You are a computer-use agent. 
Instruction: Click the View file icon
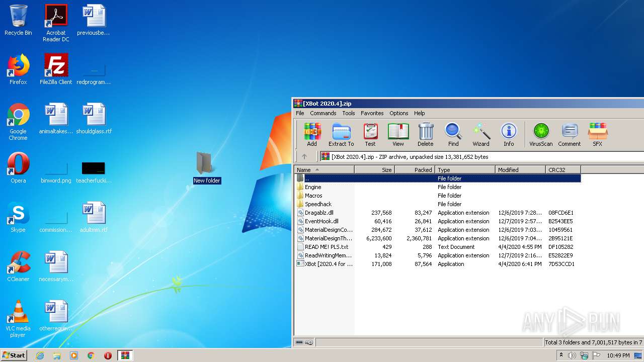398,134
